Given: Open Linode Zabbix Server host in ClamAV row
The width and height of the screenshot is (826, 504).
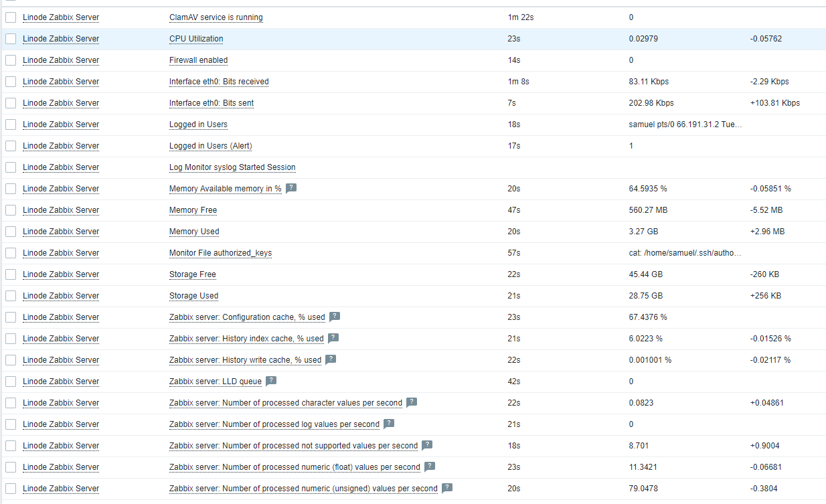Looking at the screenshot, I should [61, 17].
